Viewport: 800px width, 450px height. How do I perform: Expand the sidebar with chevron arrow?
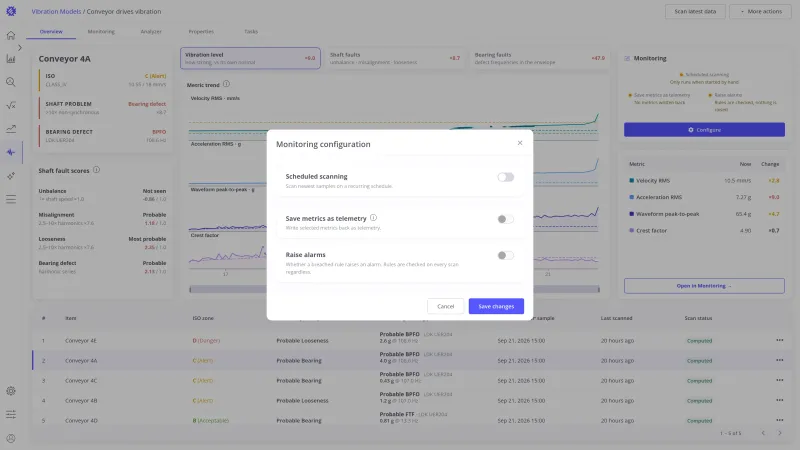tap(20, 47)
